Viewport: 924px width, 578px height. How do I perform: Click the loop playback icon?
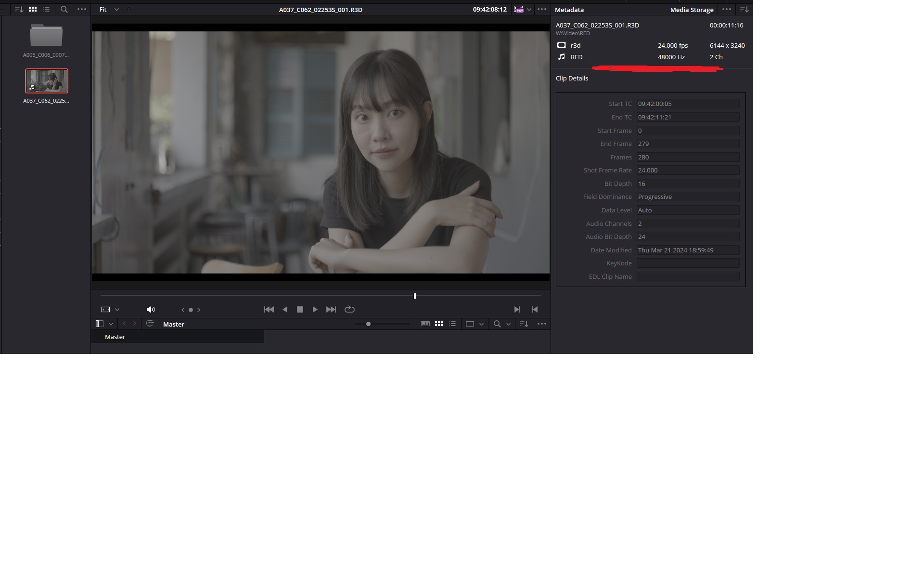point(349,309)
